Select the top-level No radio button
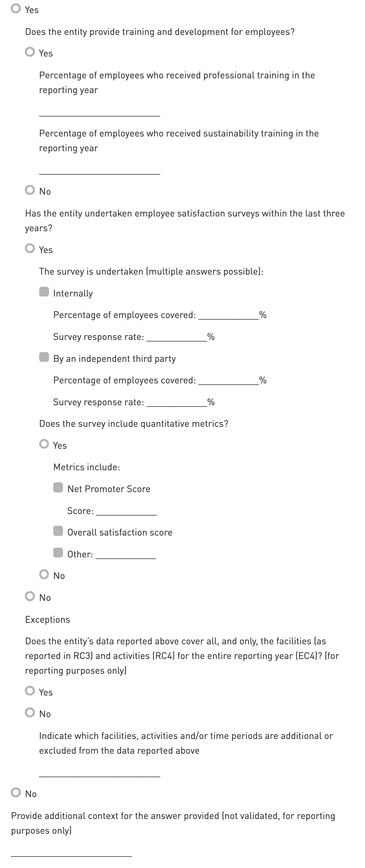Screen dimensions: 365x868 (x=16, y=793)
